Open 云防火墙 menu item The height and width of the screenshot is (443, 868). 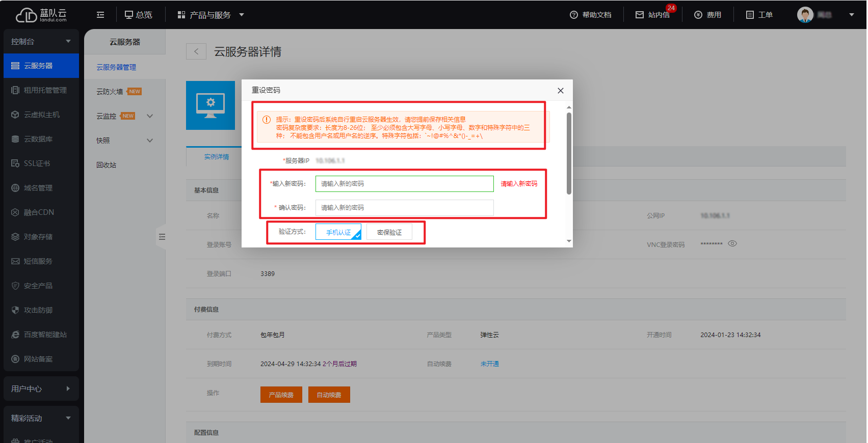(110, 92)
